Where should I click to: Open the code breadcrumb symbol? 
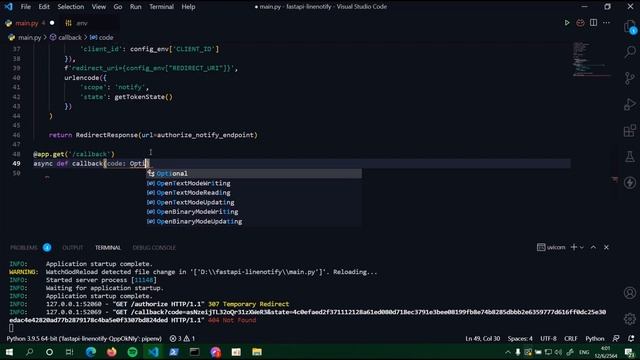point(102,37)
